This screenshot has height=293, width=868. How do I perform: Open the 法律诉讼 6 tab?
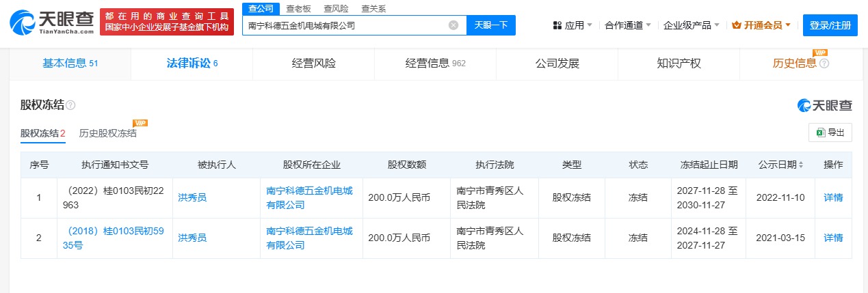pos(192,64)
